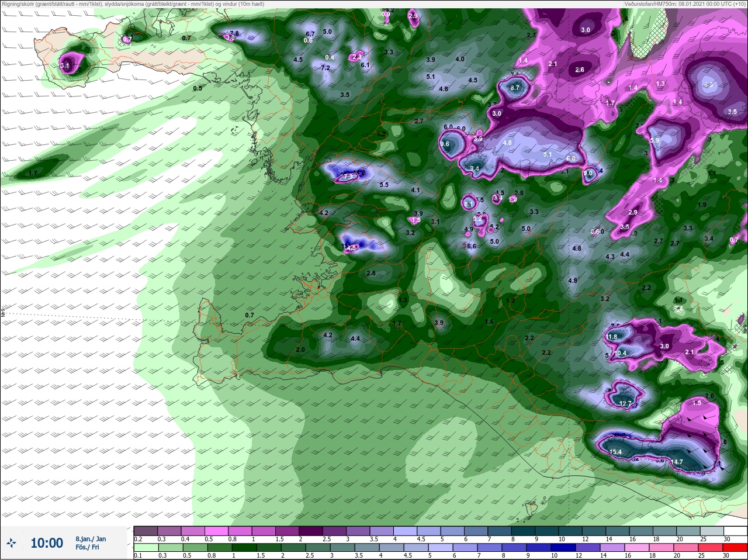Click the 10.4 precipitation value on the map

click(x=621, y=353)
